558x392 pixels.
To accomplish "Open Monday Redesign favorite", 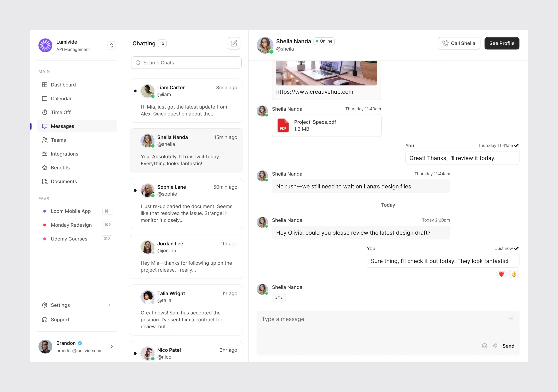I will click(x=77, y=225).
